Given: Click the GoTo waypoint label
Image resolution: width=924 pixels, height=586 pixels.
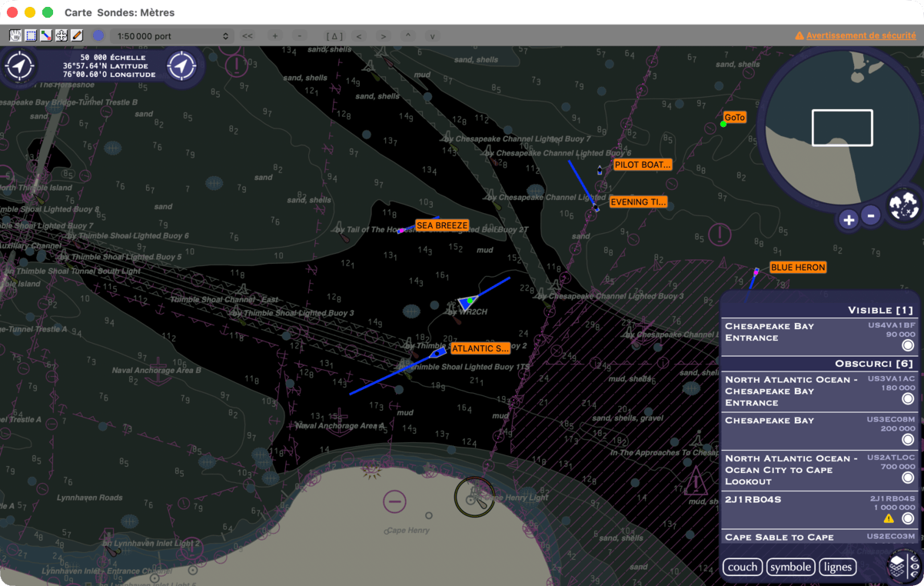Looking at the screenshot, I should point(735,118).
